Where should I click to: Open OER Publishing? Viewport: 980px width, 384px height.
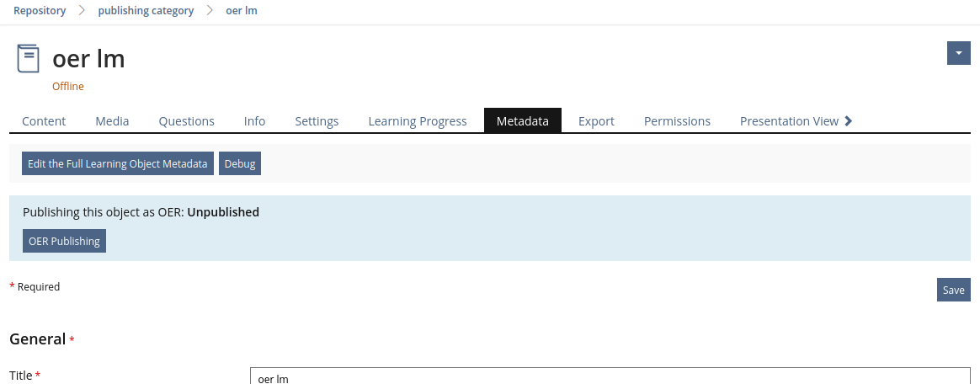tap(64, 241)
